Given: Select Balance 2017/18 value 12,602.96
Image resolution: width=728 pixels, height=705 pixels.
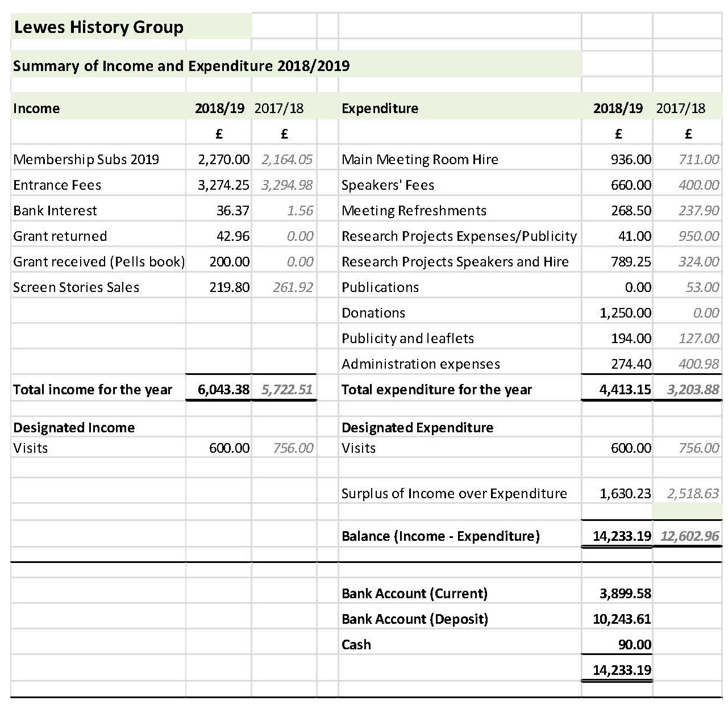Looking at the screenshot, I should 689,536.
